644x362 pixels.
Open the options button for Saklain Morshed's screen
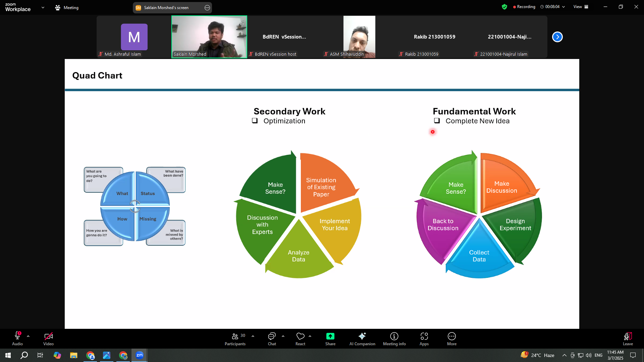click(x=207, y=8)
